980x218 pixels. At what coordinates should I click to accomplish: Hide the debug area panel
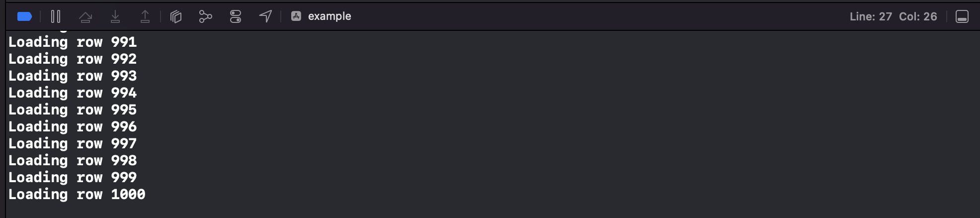tap(962, 16)
